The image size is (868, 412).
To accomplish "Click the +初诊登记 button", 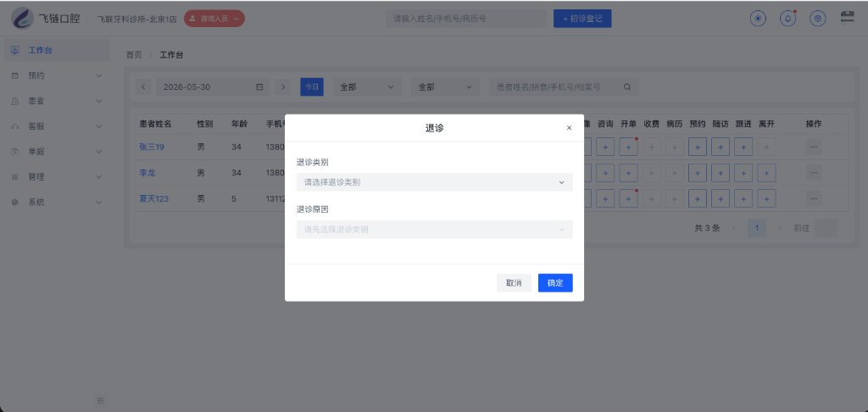I will [582, 19].
